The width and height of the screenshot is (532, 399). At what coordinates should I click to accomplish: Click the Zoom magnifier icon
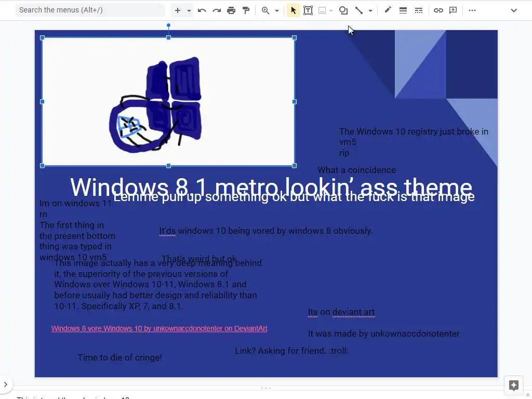point(265,10)
